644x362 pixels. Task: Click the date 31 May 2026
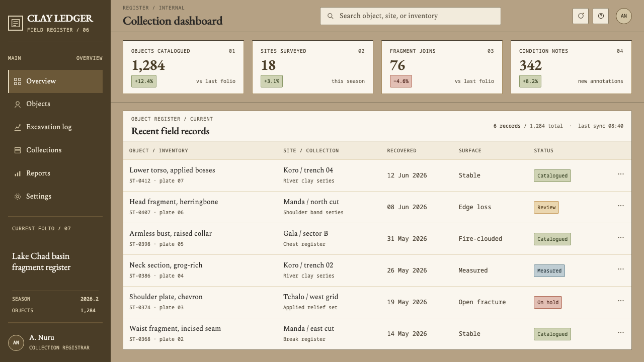[x=407, y=239]
